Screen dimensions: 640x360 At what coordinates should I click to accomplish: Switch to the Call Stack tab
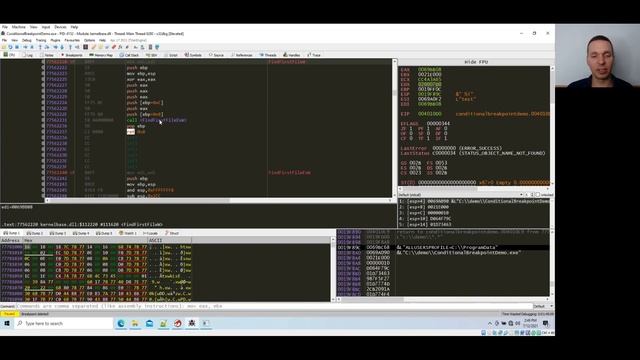(129, 55)
